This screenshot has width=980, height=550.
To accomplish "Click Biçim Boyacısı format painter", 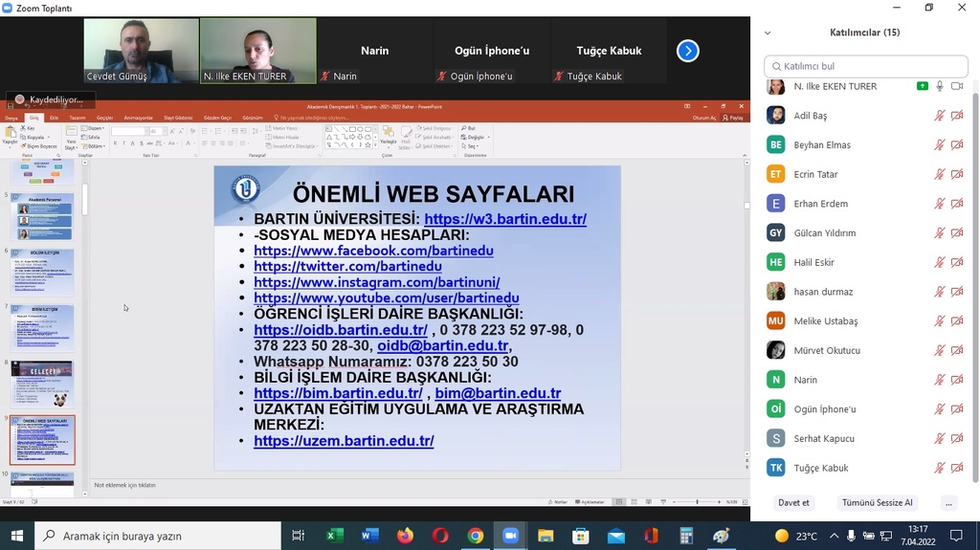I will point(38,146).
